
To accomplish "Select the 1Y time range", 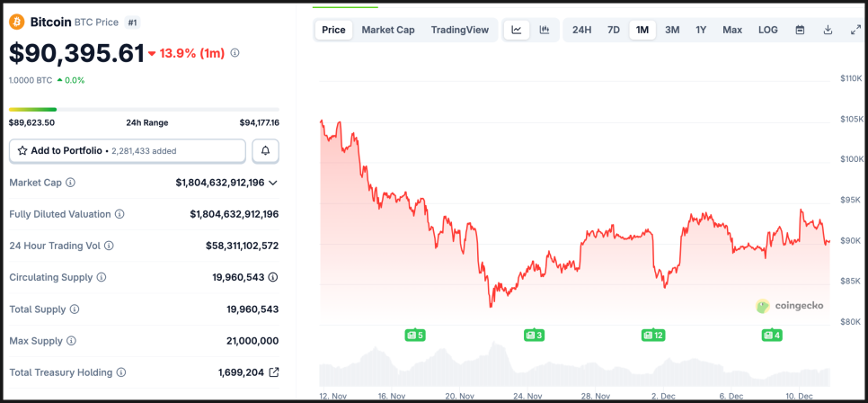I will pyautogui.click(x=701, y=30).
